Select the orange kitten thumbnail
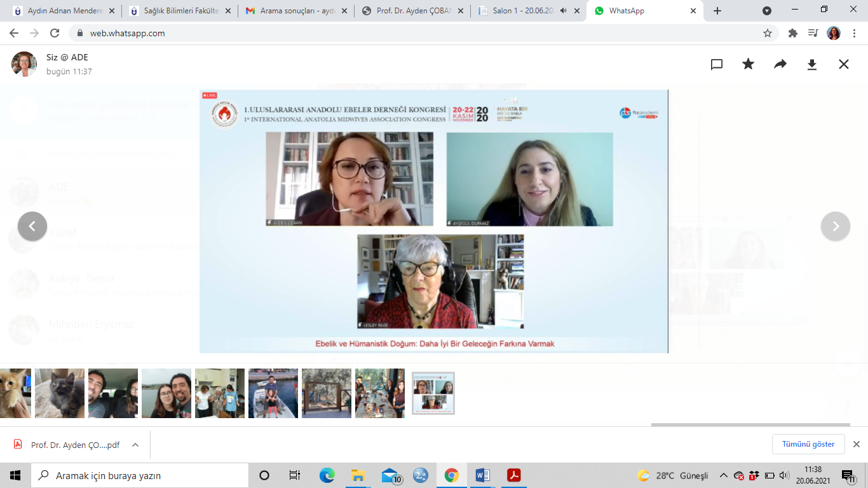This screenshot has height=488, width=868. pyautogui.click(x=15, y=393)
